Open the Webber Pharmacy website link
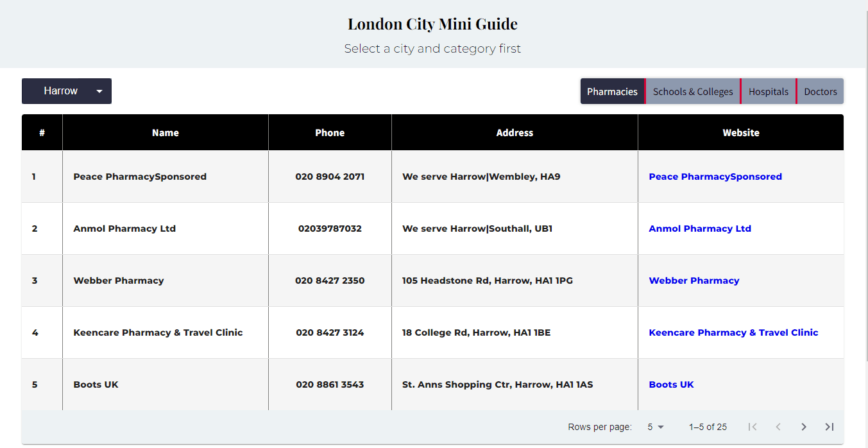Screen dimensions: 868x448 pyautogui.click(x=694, y=280)
